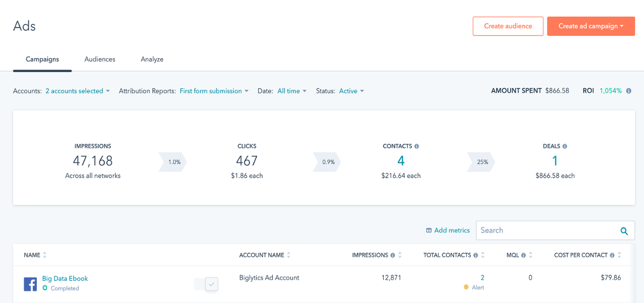Toggle the Big Data Ebook campaign switch
This screenshot has width=644, height=303.
tap(206, 284)
